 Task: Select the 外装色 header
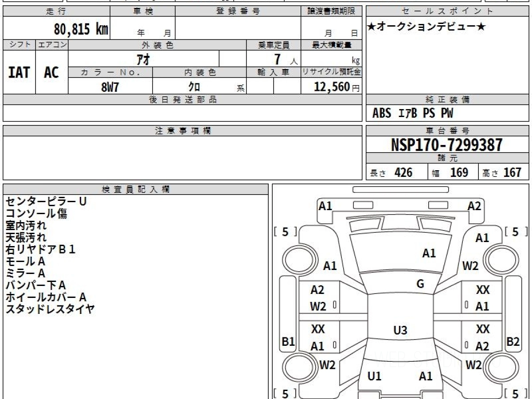[157, 45]
